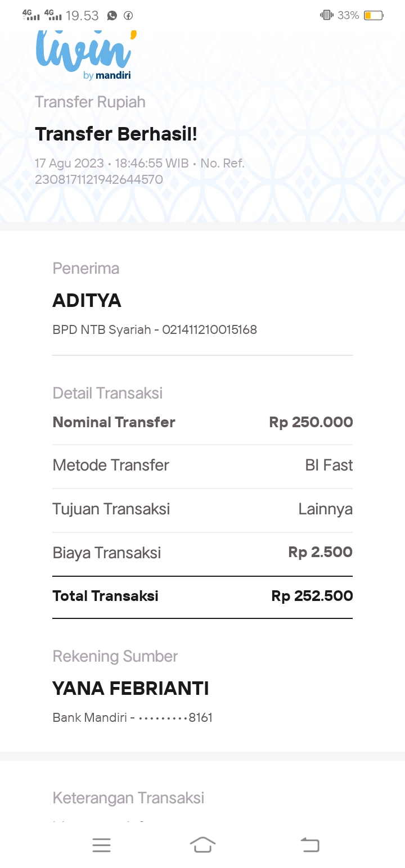
Task: Tap the Transfer Berhasil! heading
Action: pos(116,134)
